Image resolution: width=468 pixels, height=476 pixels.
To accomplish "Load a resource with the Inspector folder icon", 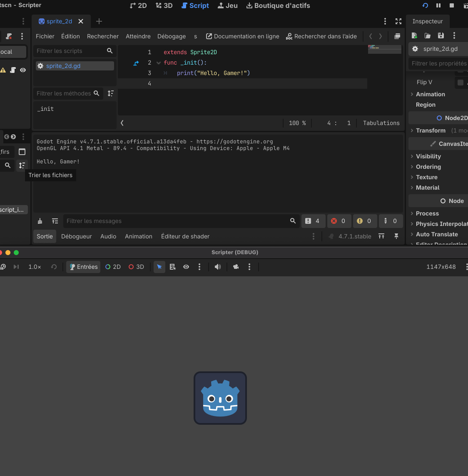I will (427, 35).
